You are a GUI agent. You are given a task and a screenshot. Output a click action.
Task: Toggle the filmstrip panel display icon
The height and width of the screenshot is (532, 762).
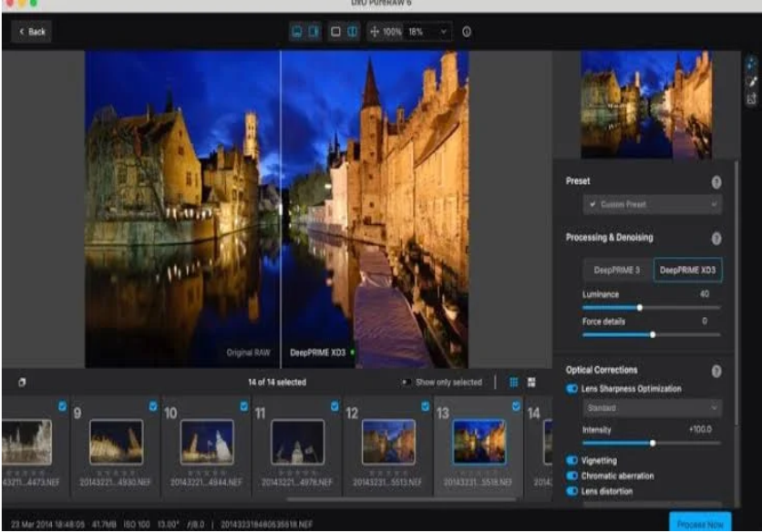point(296,32)
